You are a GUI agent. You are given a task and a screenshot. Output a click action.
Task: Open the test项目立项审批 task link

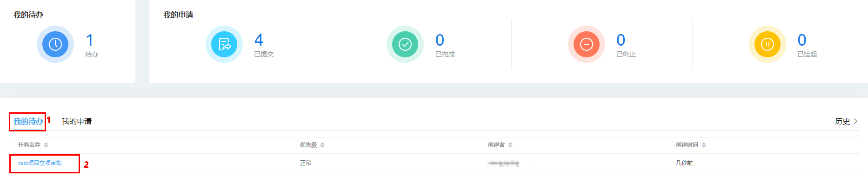pyautogui.click(x=40, y=163)
